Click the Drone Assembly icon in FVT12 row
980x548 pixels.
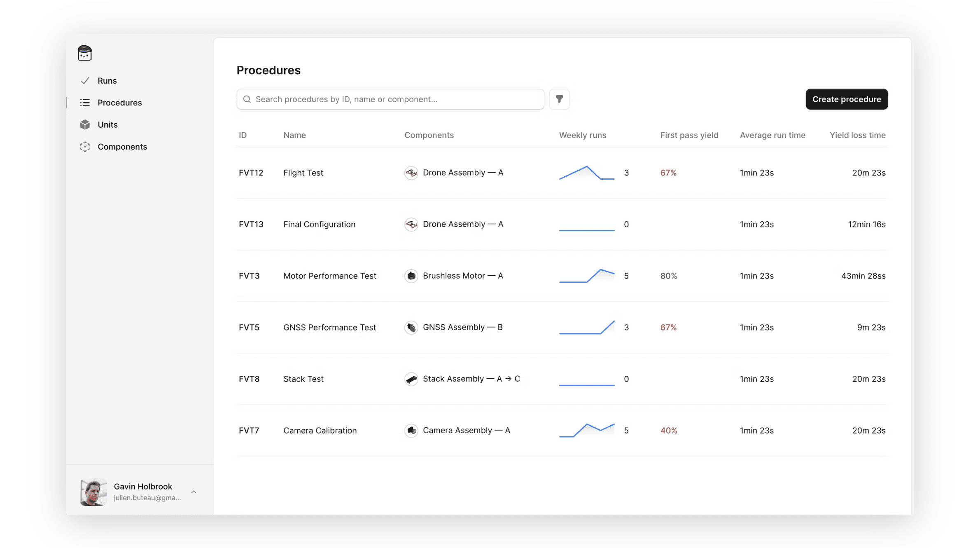(x=411, y=173)
